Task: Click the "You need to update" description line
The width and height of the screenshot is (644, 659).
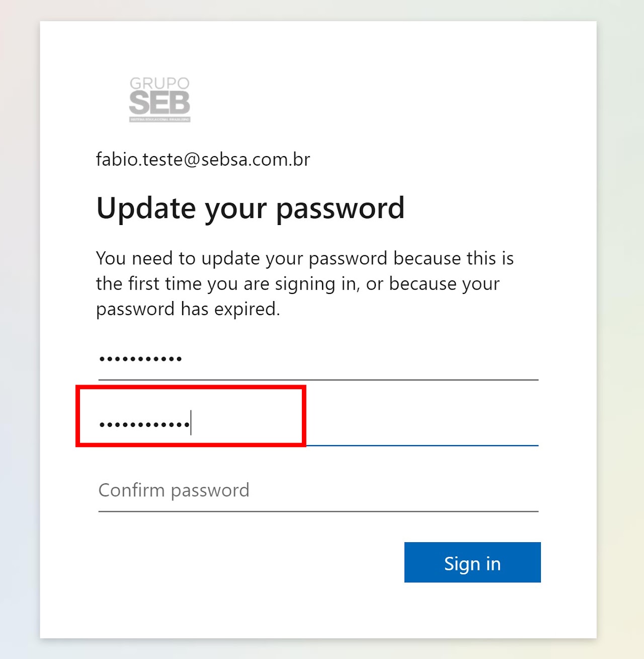Action: [x=304, y=258]
